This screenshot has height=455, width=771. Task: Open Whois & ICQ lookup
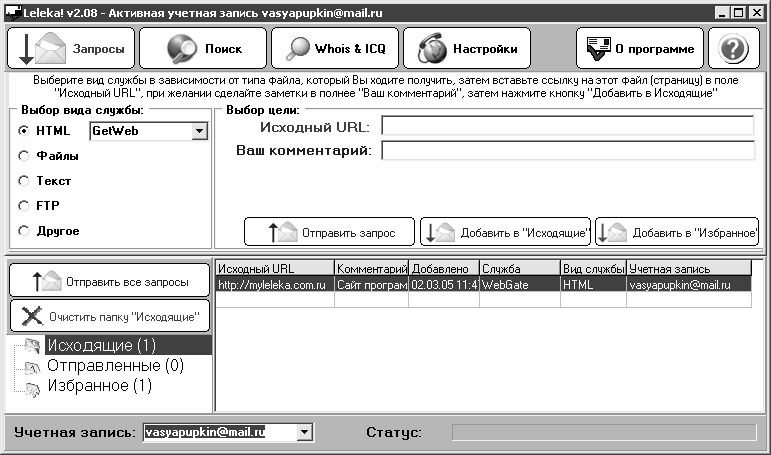[x=336, y=48]
